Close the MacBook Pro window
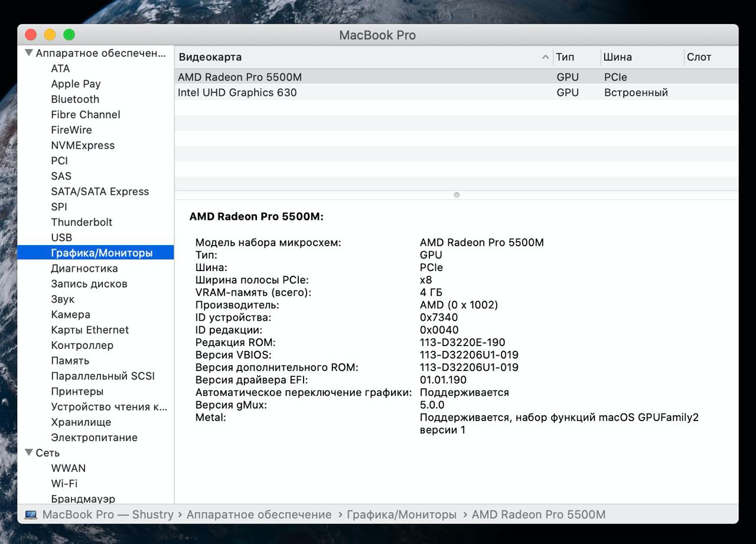This screenshot has height=544, width=756. tap(31, 35)
